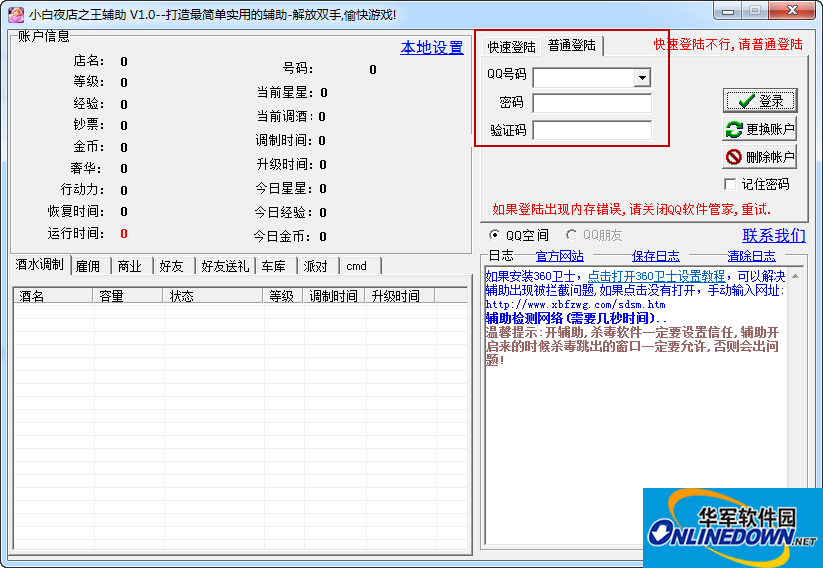
Task: Click 更换账户 switch account button
Action: pos(759,129)
